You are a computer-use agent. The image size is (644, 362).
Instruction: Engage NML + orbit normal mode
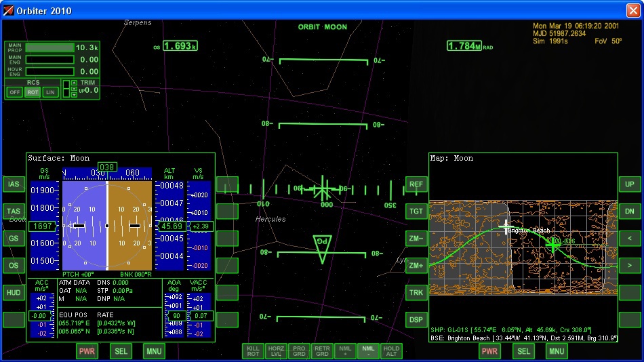point(345,351)
